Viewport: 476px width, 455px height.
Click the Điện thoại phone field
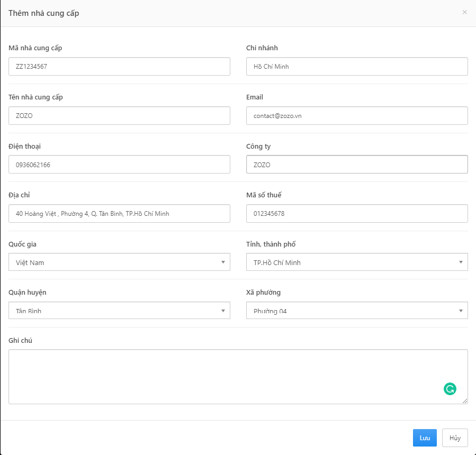(119, 165)
